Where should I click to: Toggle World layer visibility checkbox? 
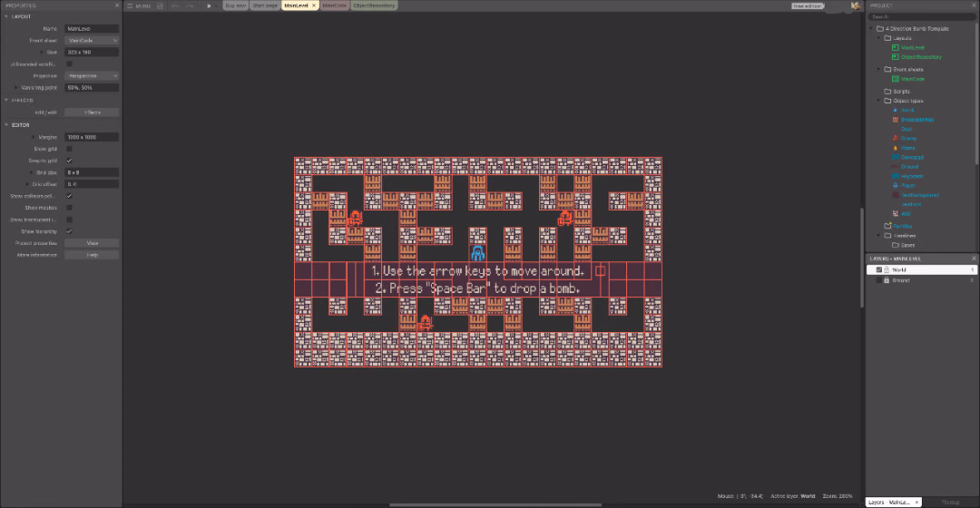pos(878,270)
